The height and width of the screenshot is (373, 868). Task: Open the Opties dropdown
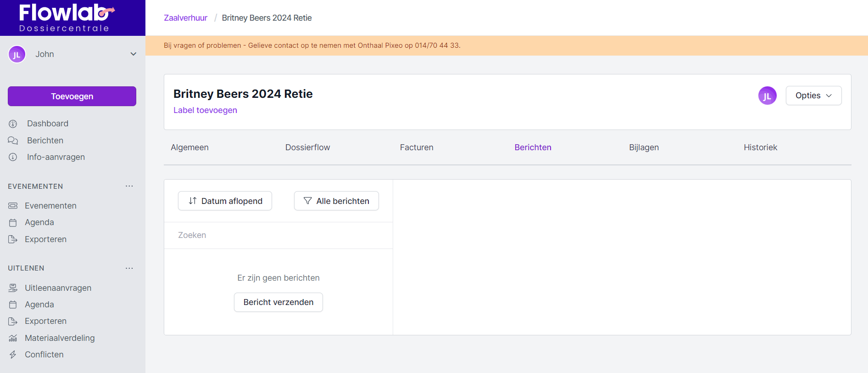tap(813, 96)
